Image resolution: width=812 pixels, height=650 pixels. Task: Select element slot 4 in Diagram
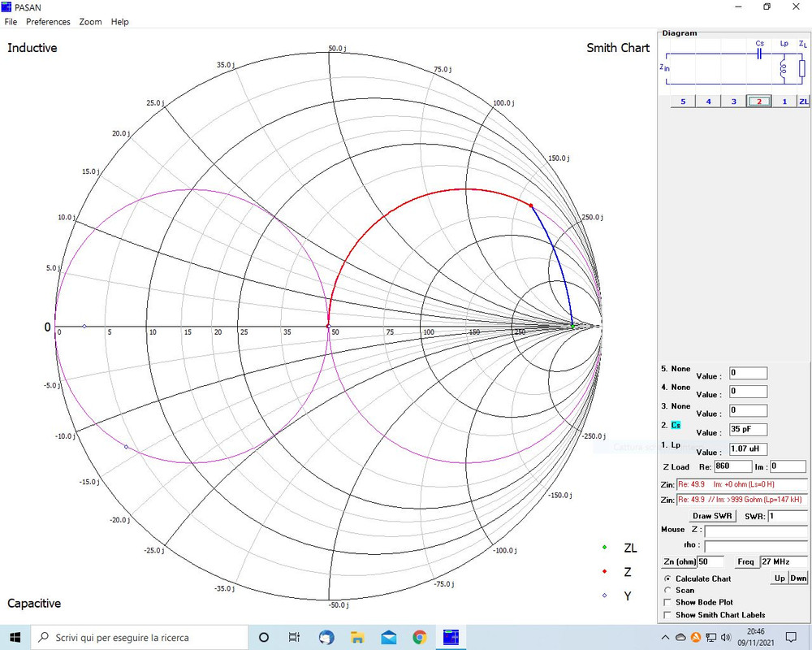(x=708, y=102)
